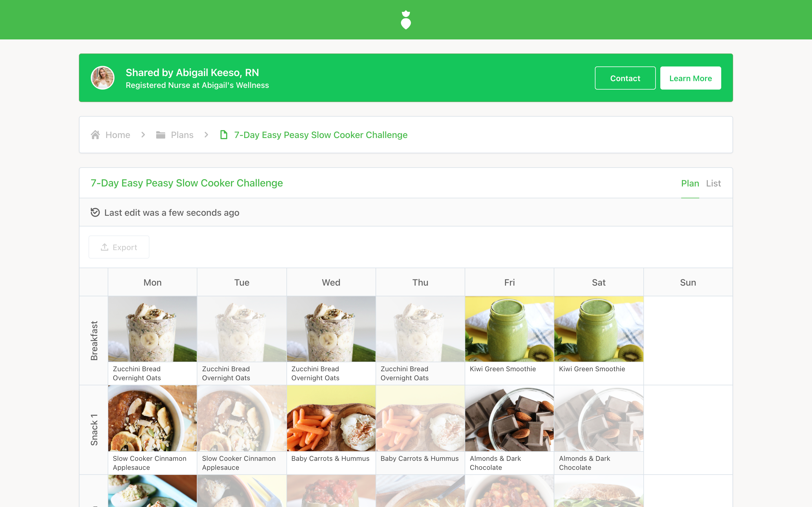The image size is (812, 507).
Task: Go to the Home breadcrumb link
Action: (x=118, y=135)
